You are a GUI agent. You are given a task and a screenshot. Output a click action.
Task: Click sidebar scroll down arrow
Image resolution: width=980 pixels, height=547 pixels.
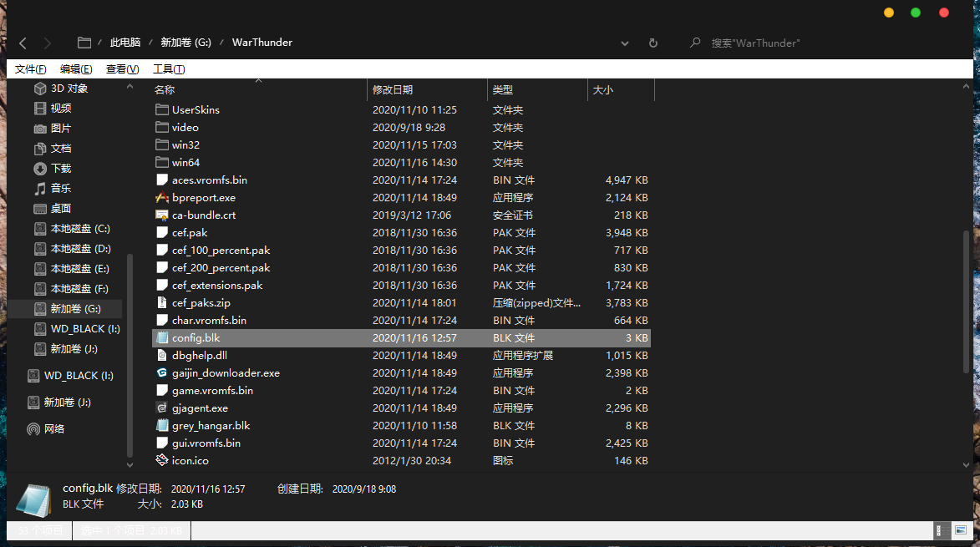[130, 464]
